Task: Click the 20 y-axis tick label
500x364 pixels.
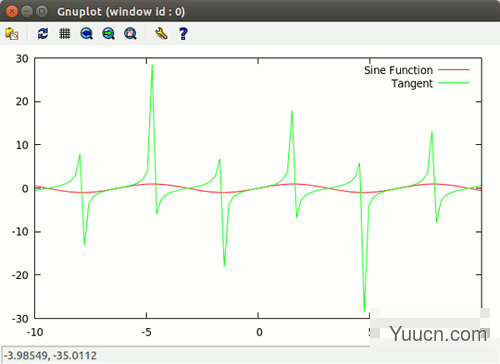Action: [x=22, y=102]
